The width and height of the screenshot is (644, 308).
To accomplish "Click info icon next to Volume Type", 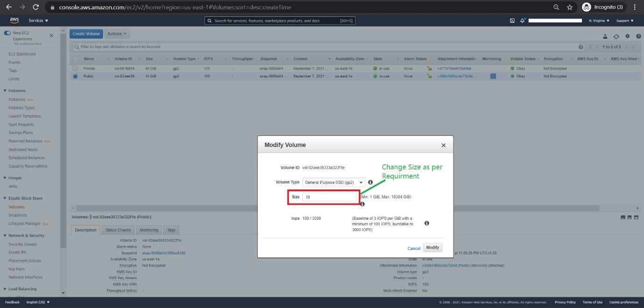I will tap(370, 182).
